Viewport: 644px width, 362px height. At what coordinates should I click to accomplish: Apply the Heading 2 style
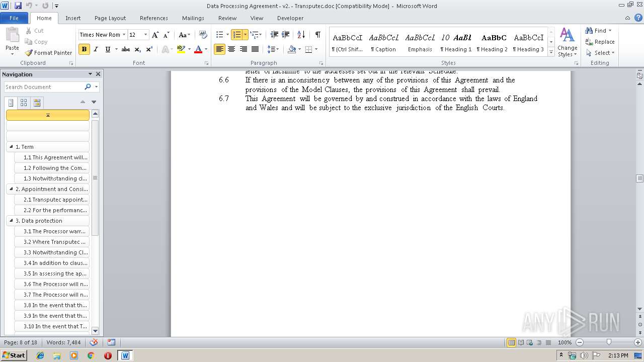[x=492, y=42]
